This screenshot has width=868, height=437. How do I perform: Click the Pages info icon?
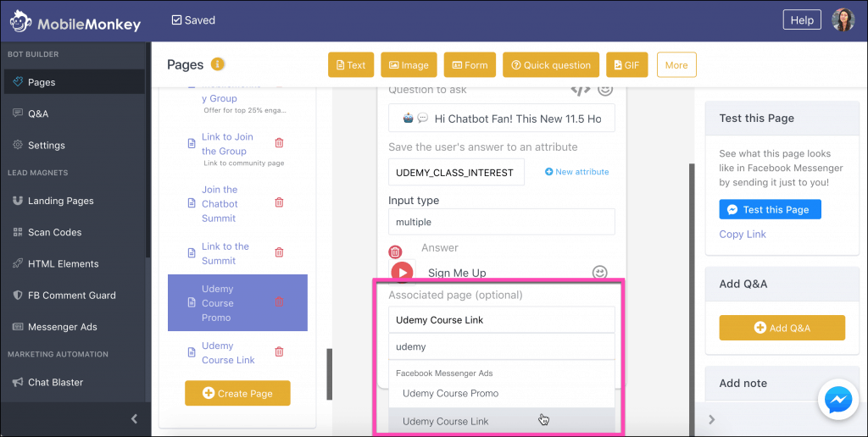pos(218,64)
